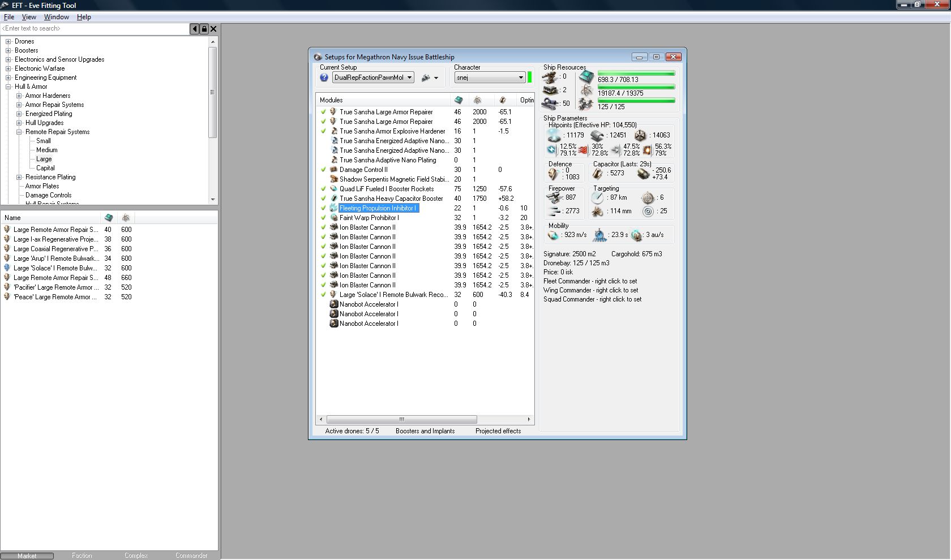
Task: Expand the Boosters tree node
Action: [x=8, y=50]
